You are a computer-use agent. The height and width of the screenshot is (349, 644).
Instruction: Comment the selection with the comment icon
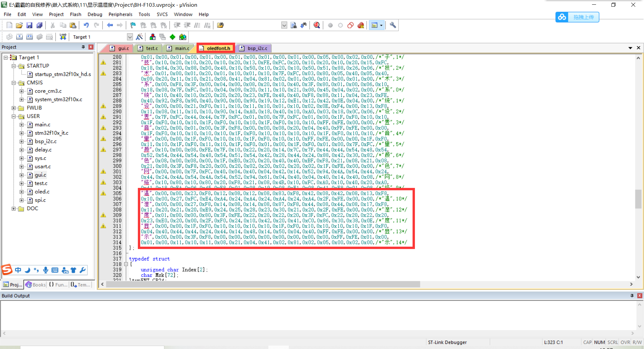click(x=197, y=25)
